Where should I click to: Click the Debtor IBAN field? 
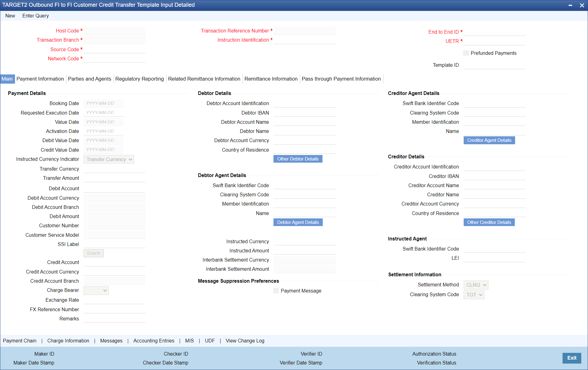point(304,113)
